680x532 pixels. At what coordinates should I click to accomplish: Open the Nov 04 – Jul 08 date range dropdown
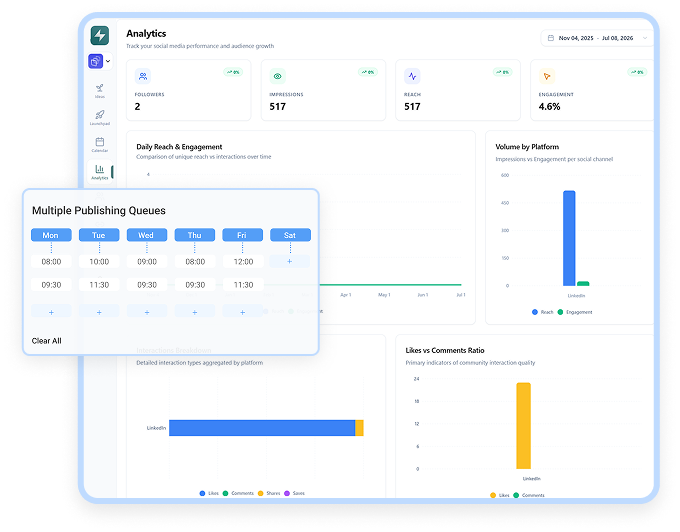(597, 38)
